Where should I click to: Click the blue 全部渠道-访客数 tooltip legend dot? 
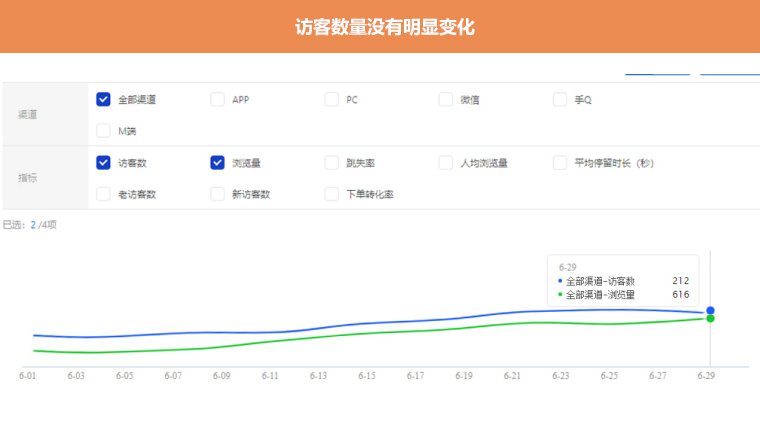coord(560,282)
